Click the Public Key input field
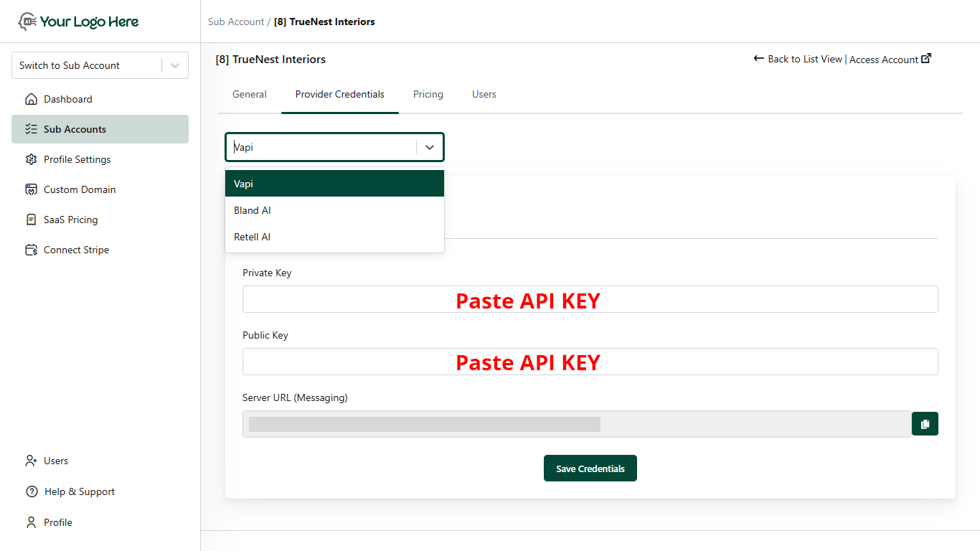 coord(590,362)
